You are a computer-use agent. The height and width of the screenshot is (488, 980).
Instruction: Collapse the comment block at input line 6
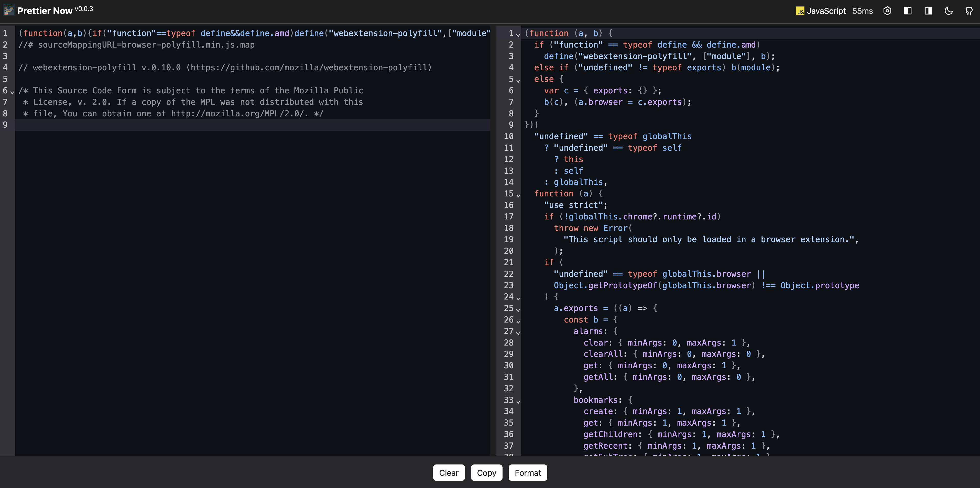click(12, 92)
